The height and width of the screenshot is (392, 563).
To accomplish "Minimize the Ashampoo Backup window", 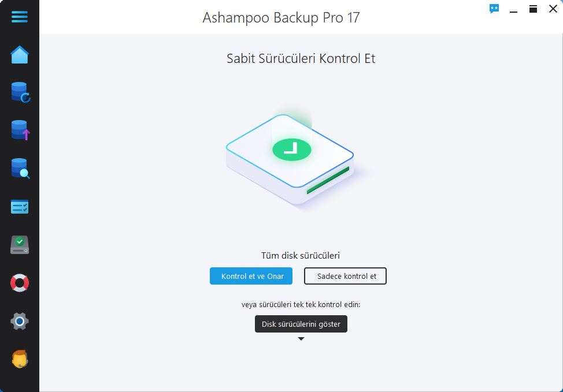I will [x=513, y=9].
